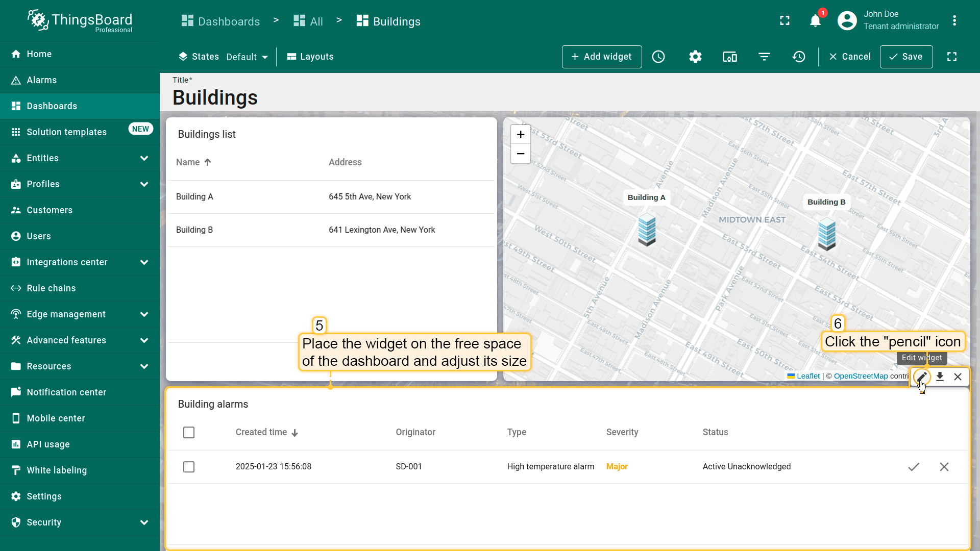Open version control history icon
980x551 pixels.
click(799, 57)
